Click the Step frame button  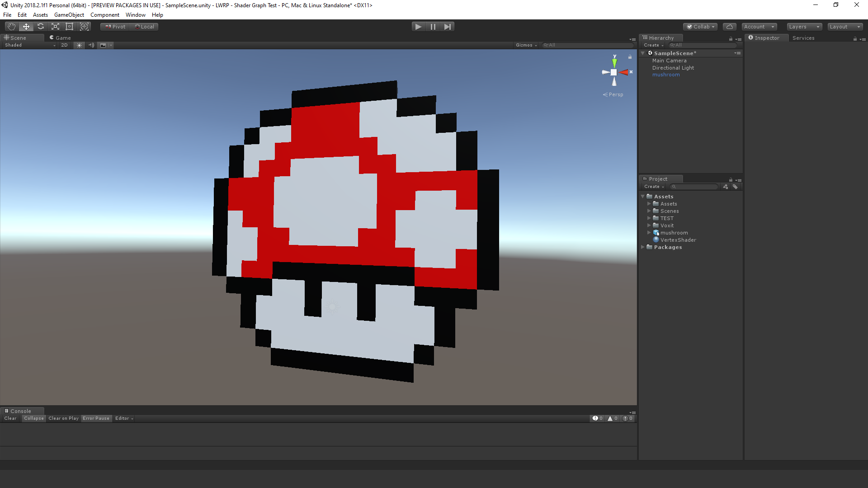pyautogui.click(x=448, y=27)
